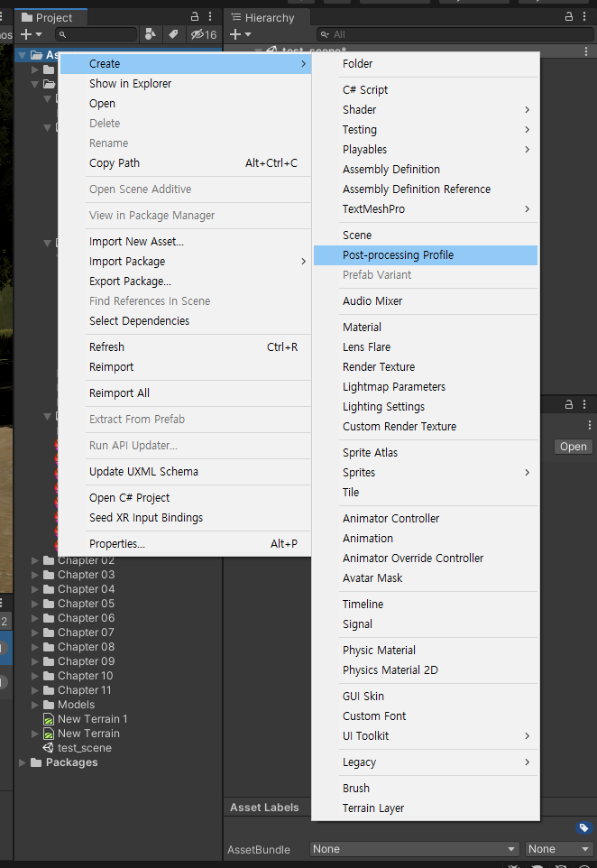Expand the Models folder arrow
The height and width of the screenshot is (868, 597).
(35, 705)
